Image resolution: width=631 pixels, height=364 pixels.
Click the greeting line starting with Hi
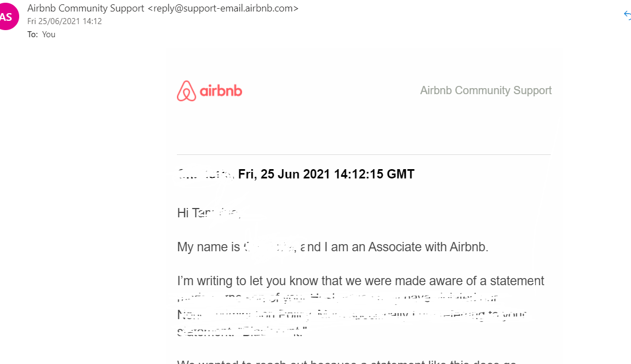tap(210, 212)
